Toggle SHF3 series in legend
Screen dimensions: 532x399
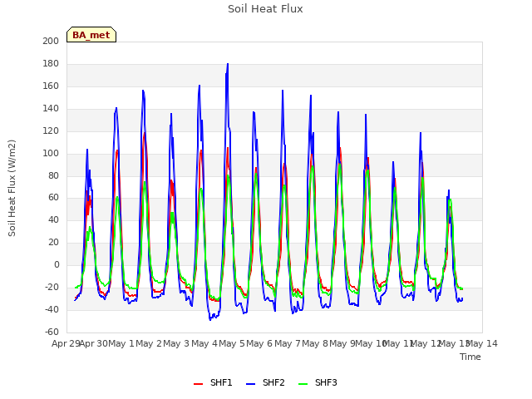(x=318, y=382)
